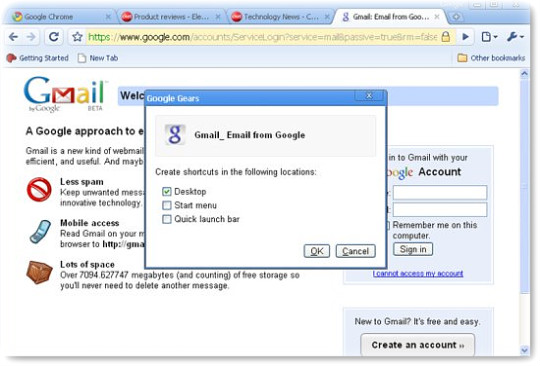Reload the current page

53,36
